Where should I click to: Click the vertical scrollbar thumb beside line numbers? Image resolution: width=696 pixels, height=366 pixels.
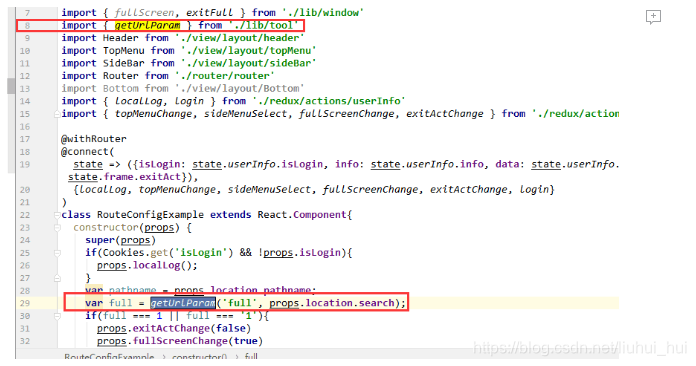[11, 86]
